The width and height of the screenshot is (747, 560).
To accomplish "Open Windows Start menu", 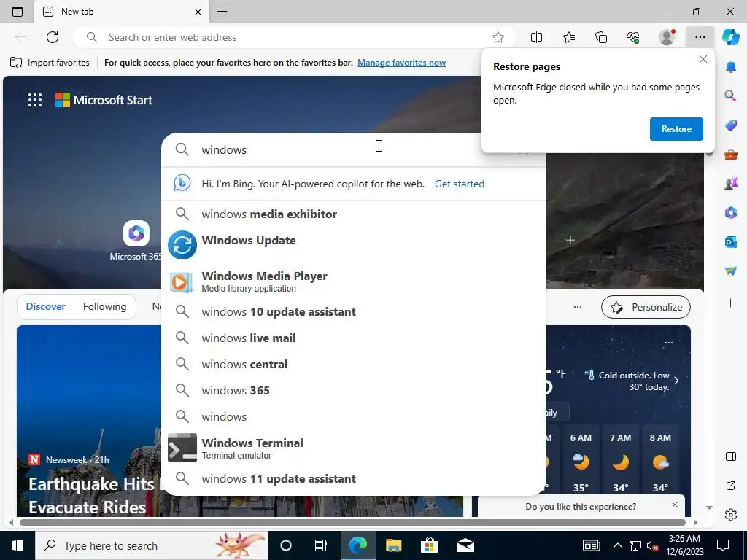I will 18,545.
